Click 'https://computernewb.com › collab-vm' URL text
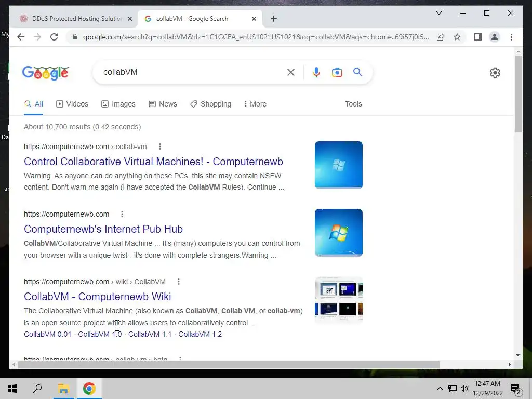The image size is (532, 399). coord(85,147)
